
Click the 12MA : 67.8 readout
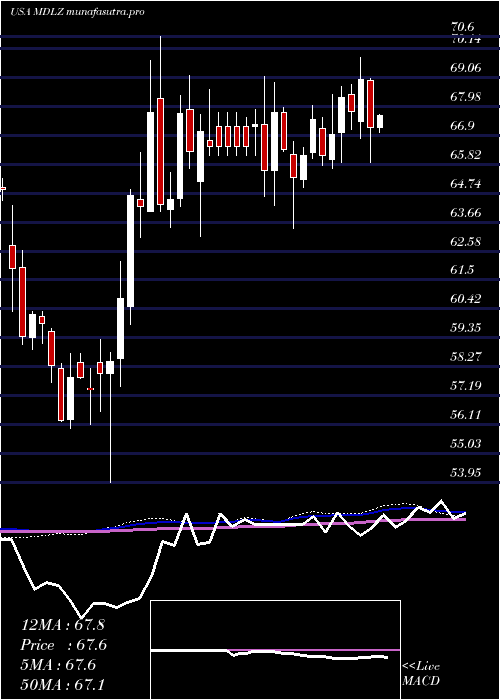click(63, 625)
